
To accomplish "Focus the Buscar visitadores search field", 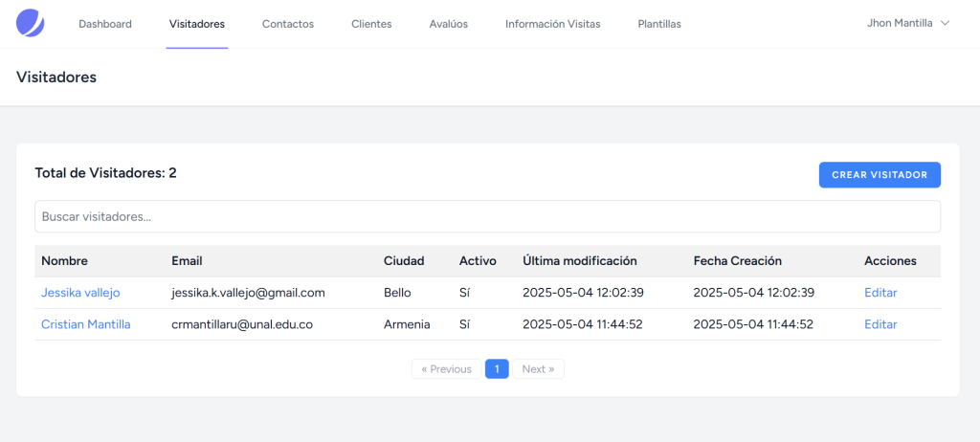I will tap(487, 217).
